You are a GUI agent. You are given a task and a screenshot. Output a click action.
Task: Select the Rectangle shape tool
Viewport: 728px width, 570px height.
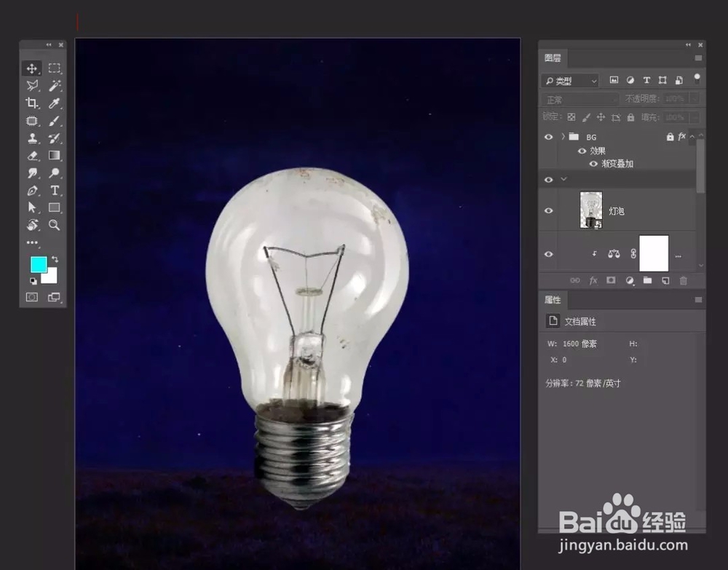[55, 207]
